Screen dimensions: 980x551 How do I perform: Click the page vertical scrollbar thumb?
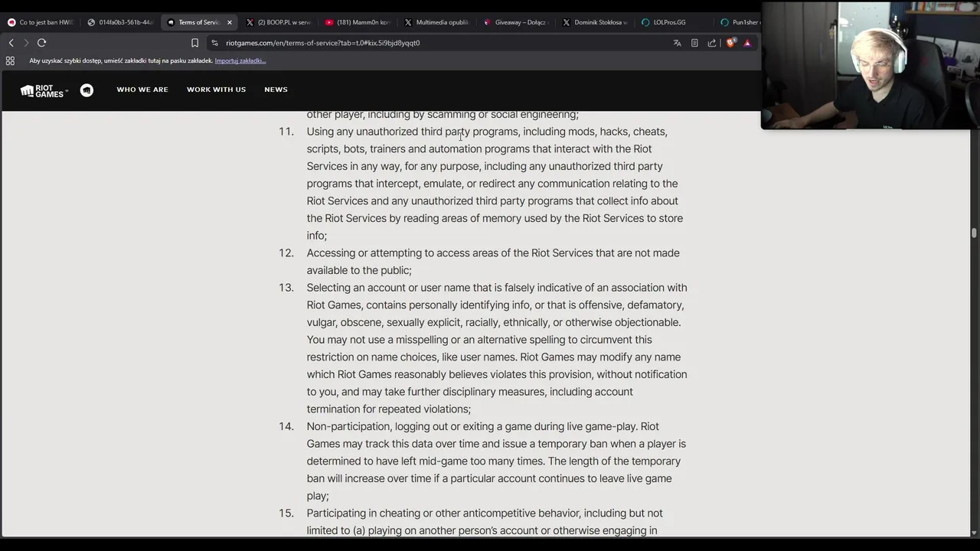point(974,233)
